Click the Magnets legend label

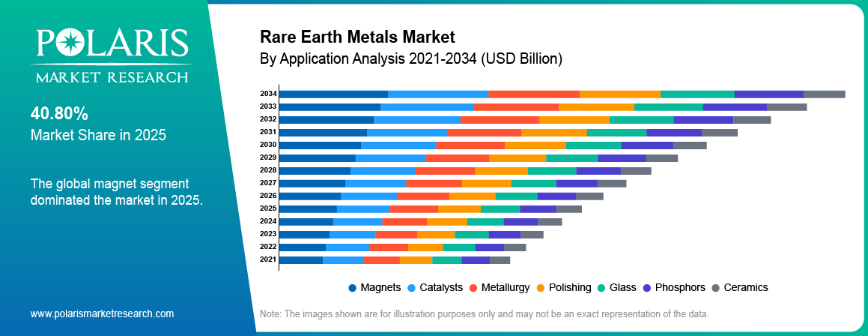pyautogui.click(x=380, y=288)
